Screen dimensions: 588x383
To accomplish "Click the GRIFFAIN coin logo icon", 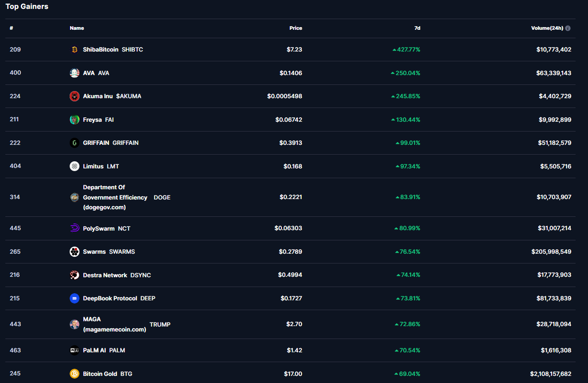I will point(75,143).
